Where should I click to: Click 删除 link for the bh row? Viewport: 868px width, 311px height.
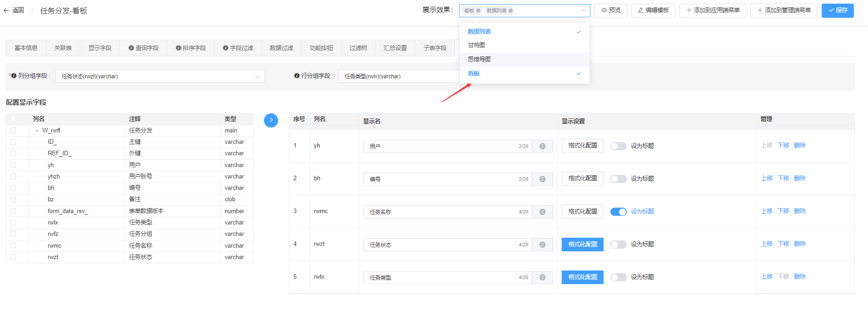(x=800, y=178)
